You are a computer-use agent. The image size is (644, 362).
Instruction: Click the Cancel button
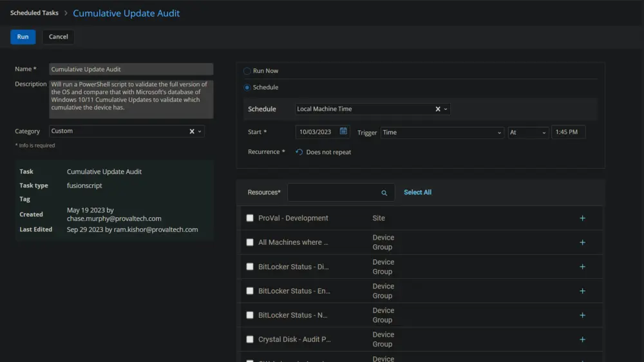coord(59,37)
